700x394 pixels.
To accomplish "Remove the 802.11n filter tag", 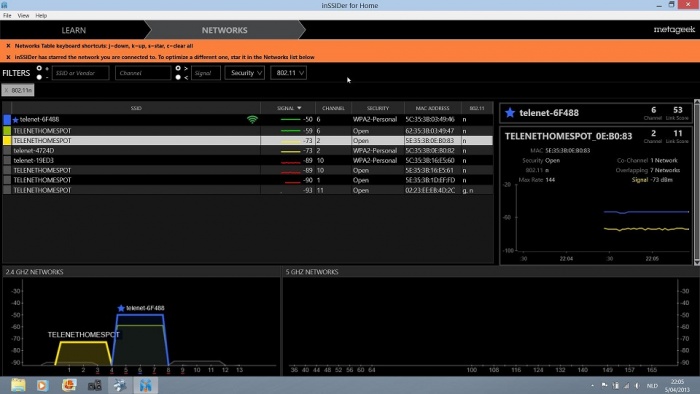I will [6, 90].
